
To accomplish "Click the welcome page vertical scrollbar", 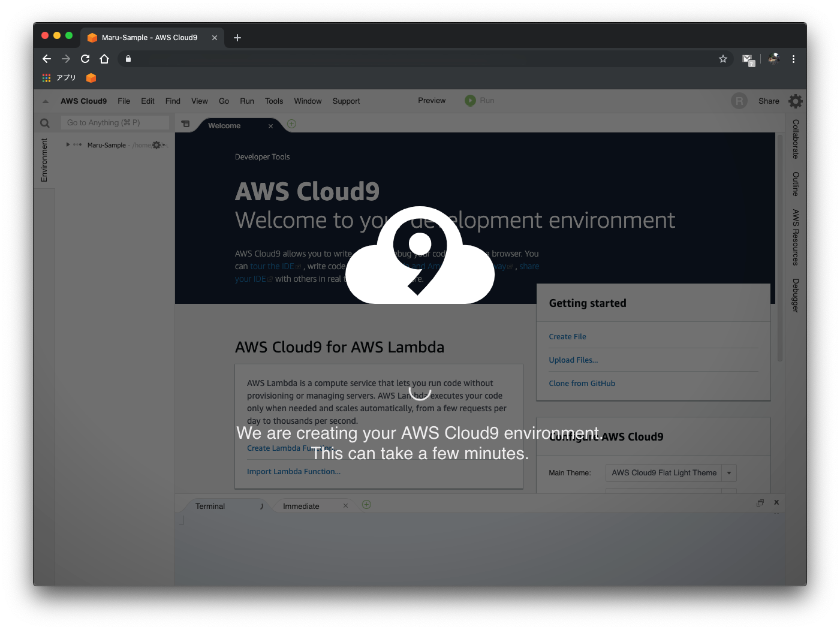I will pyautogui.click(x=780, y=248).
